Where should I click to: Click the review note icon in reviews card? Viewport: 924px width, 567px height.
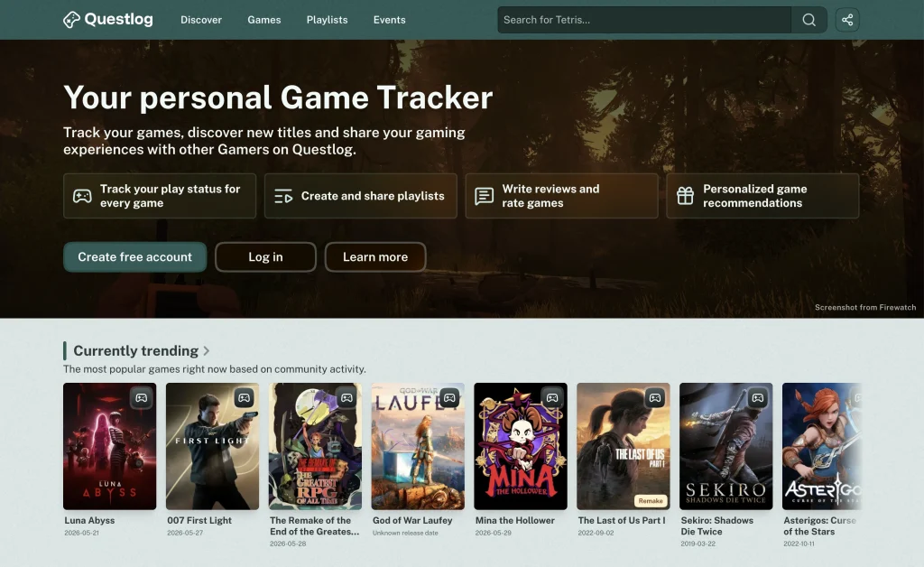click(x=485, y=196)
